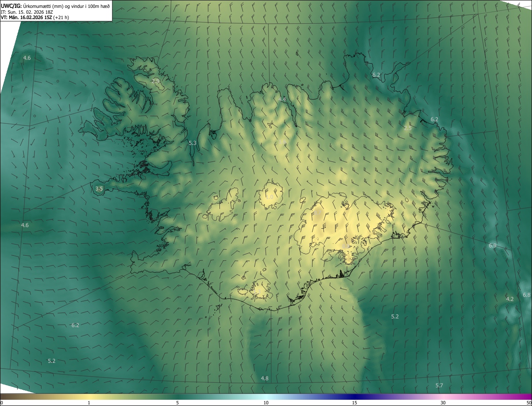The image size is (532, 406).
Task: Click the 5.3 value label
Action: [x=192, y=143]
